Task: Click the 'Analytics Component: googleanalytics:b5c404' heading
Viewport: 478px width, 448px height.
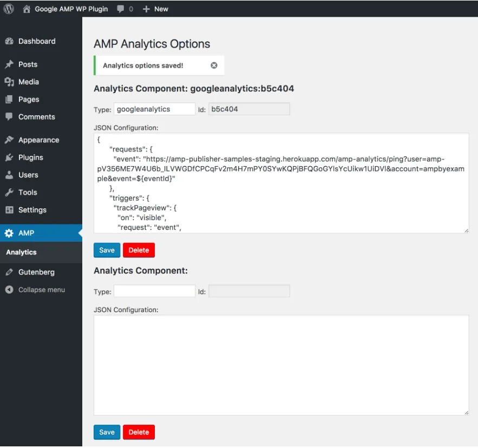Action: [194, 89]
